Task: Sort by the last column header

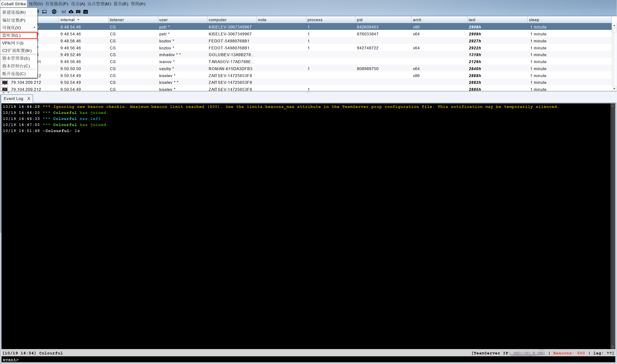Action: click(x=497, y=20)
